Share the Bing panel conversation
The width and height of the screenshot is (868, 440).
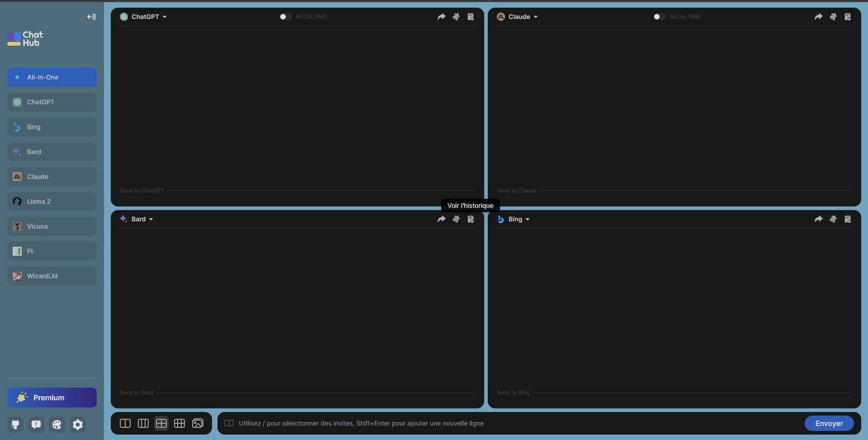pyautogui.click(x=819, y=219)
